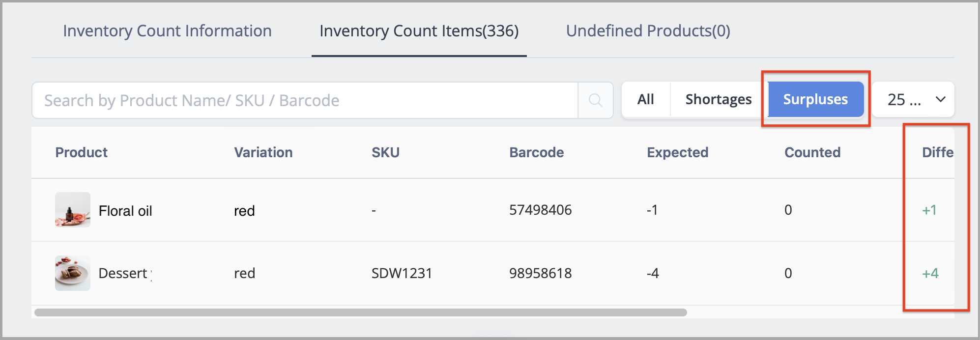
Task: Click the Expected column header
Action: (x=677, y=152)
